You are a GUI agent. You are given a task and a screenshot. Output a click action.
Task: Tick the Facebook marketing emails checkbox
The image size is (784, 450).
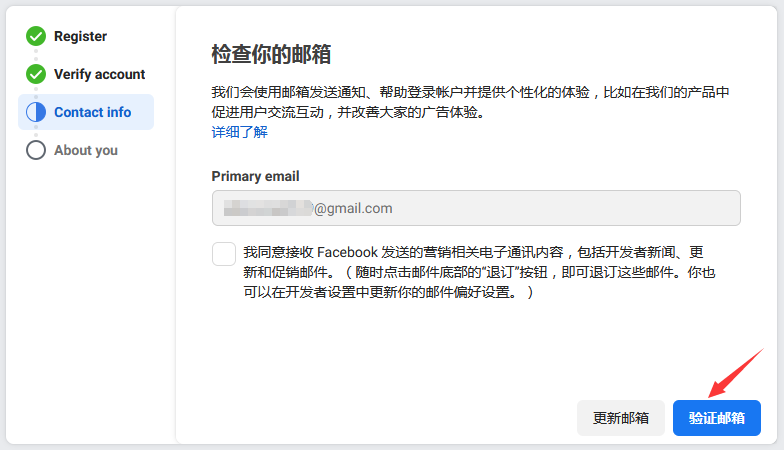[x=224, y=254]
